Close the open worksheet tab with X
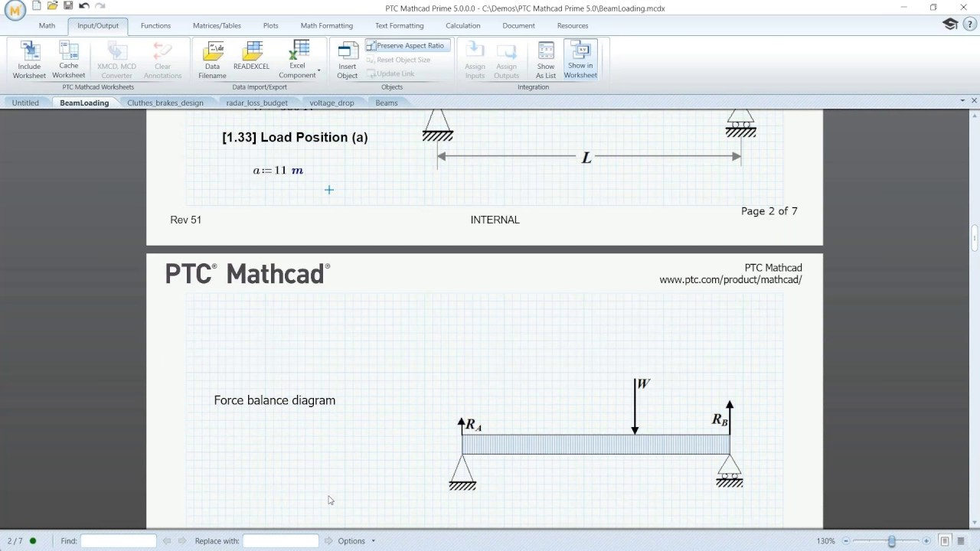 point(974,101)
